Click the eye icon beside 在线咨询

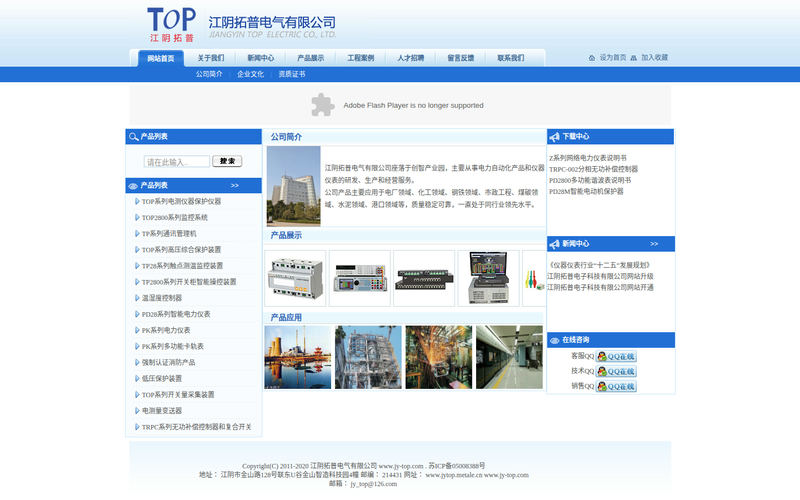click(x=555, y=340)
